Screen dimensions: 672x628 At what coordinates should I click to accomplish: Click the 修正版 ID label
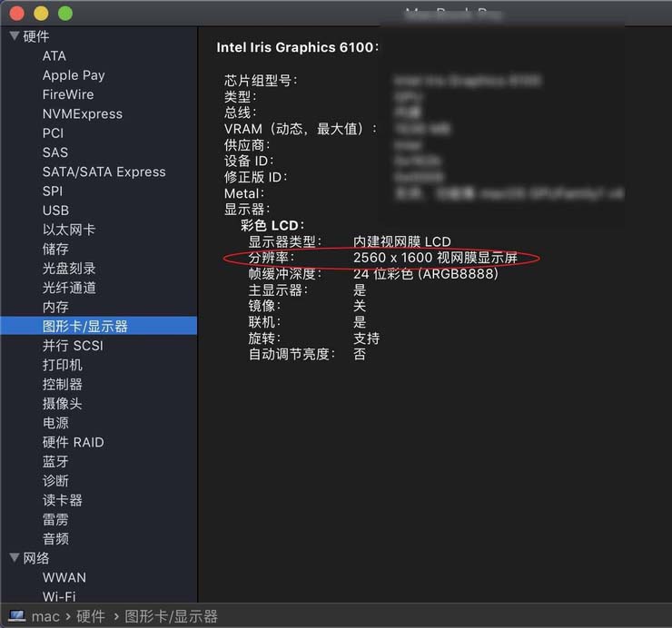256,177
